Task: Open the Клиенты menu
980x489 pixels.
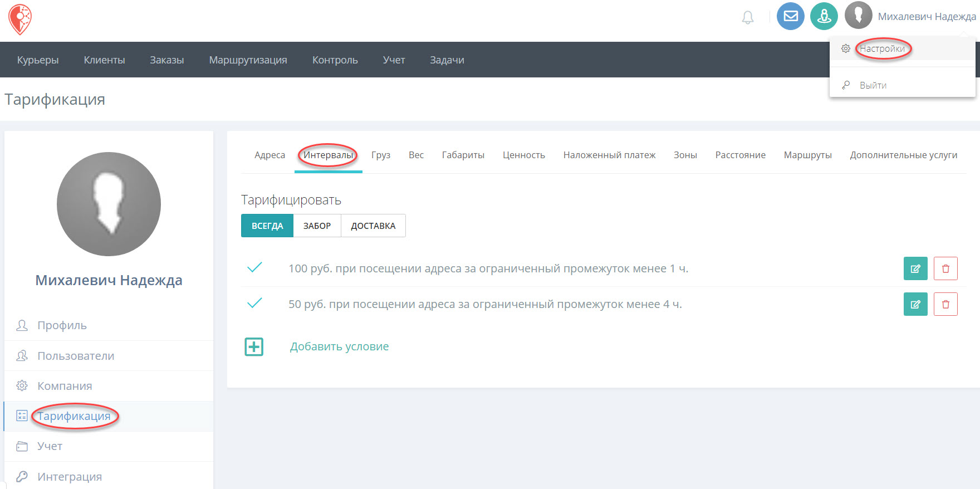Action: click(104, 60)
